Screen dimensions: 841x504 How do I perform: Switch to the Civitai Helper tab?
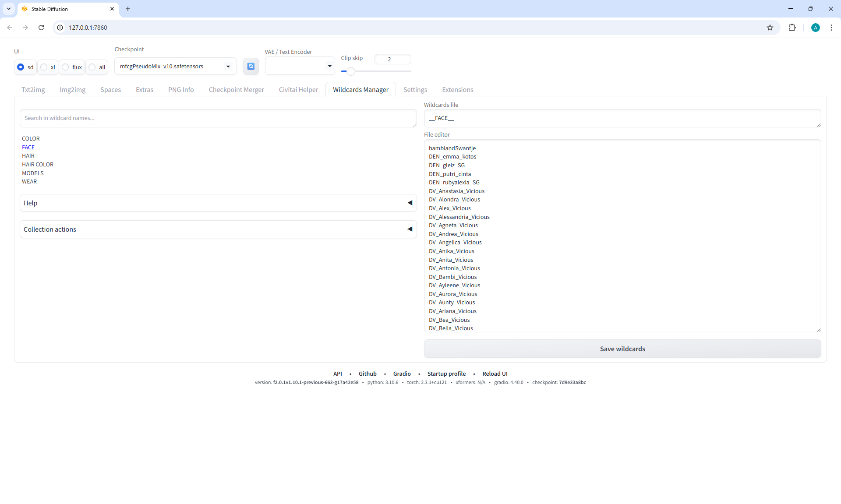tap(298, 90)
